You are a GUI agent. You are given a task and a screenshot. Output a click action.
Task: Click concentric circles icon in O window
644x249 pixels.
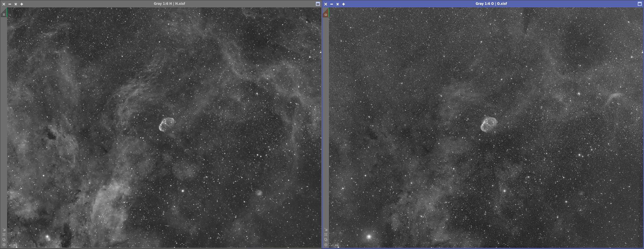coord(326,245)
